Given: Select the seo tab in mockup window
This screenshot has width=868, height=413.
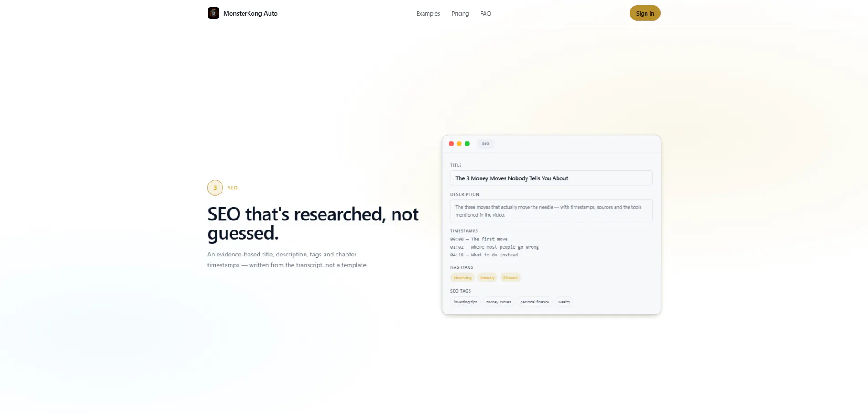Looking at the screenshot, I should click(486, 144).
